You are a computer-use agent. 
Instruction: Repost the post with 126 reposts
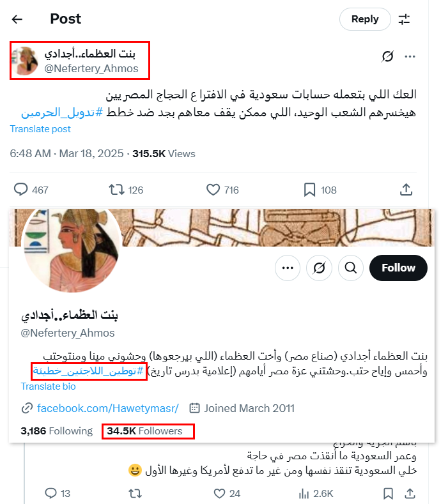116,190
